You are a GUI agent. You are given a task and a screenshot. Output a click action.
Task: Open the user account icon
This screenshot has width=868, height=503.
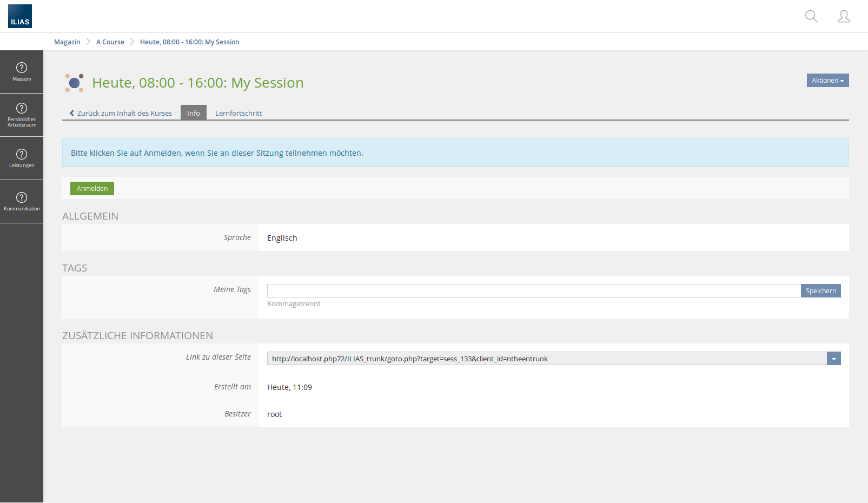pos(843,16)
